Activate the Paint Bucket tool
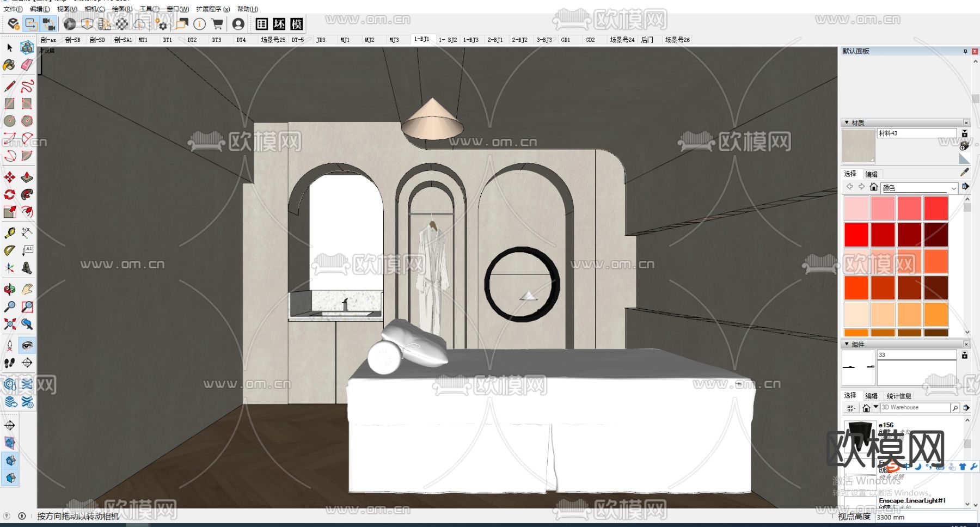980x527 pixels. coord(9,65)
